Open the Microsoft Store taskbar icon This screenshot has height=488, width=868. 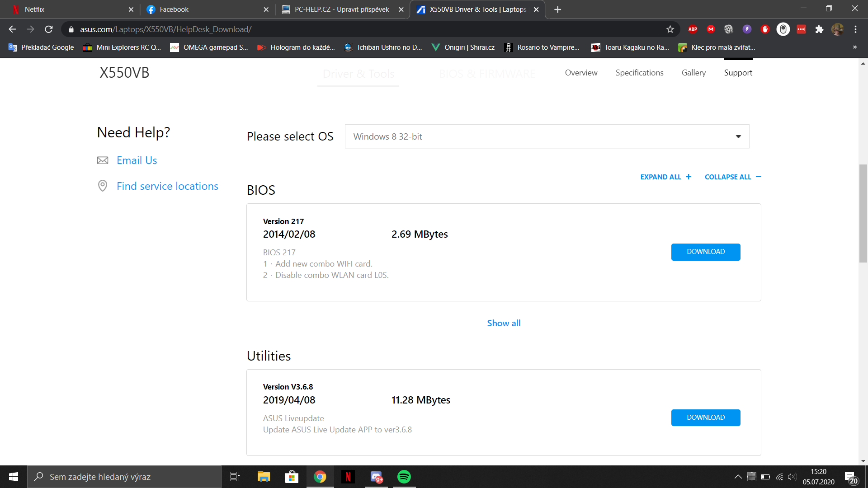292,477
